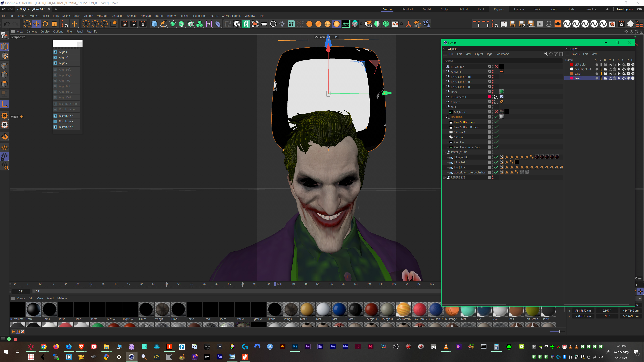Click Align Y button
This screenshot has width=644, height=362.
point(67,57)
